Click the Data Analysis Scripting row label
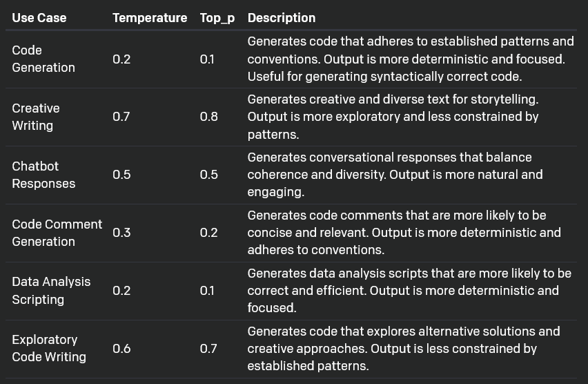This screenshot has width=588, height=384. pyautogui.click(x=51, y=291)
